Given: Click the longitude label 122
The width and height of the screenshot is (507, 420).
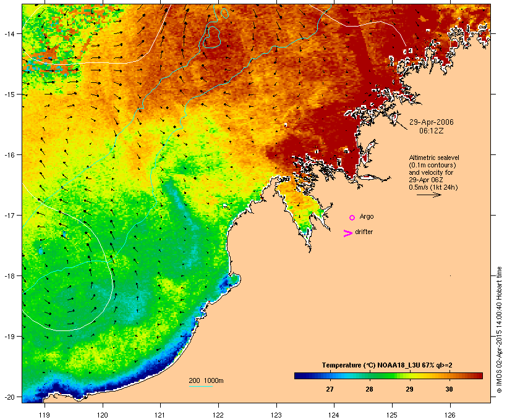Looking at the screenshot, I should (x=218, y=415).
